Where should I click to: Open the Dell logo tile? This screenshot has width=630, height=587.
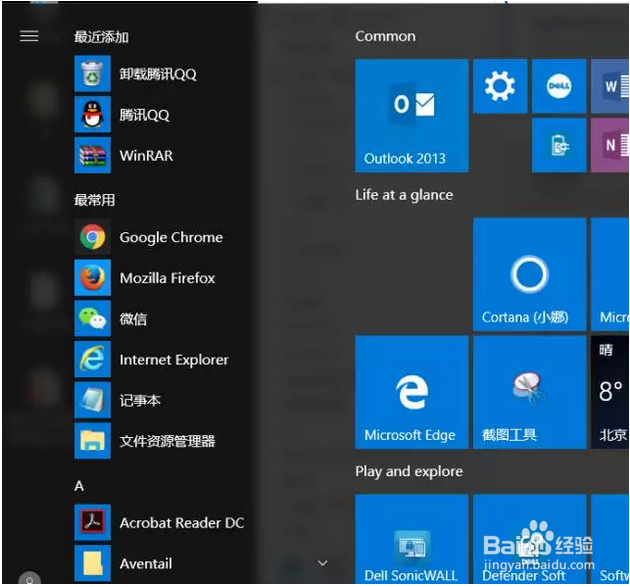559,86
